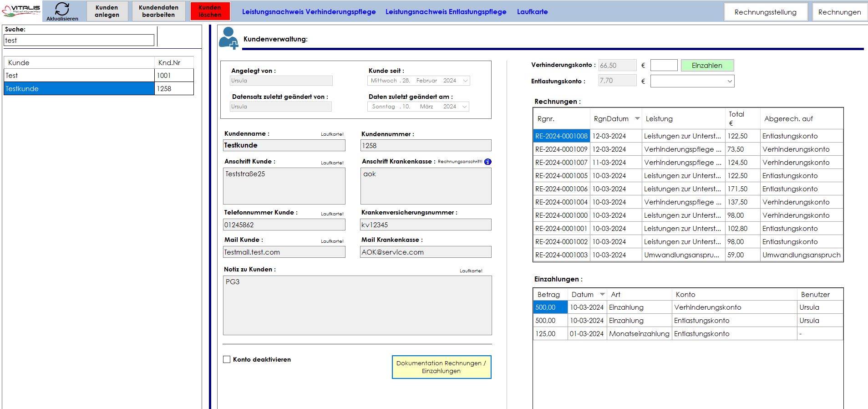Click the Angelegt von field showing Ursula
Viewport: 868px width, 409px height.
281,81
